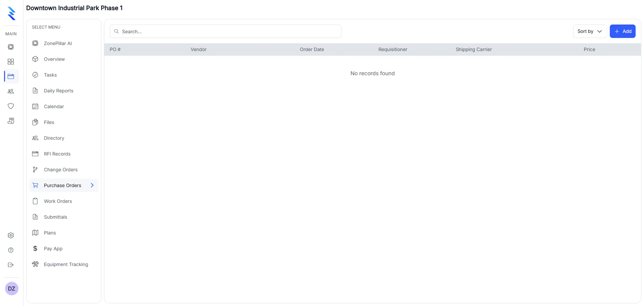Select the Daily Reports menu icon
The height and width of the screenshot is (306, 644).
(x=35, y=91)
